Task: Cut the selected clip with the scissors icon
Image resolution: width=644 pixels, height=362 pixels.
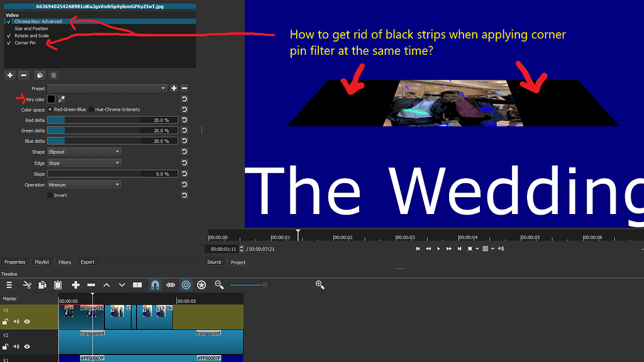Action: pos(27,285)
